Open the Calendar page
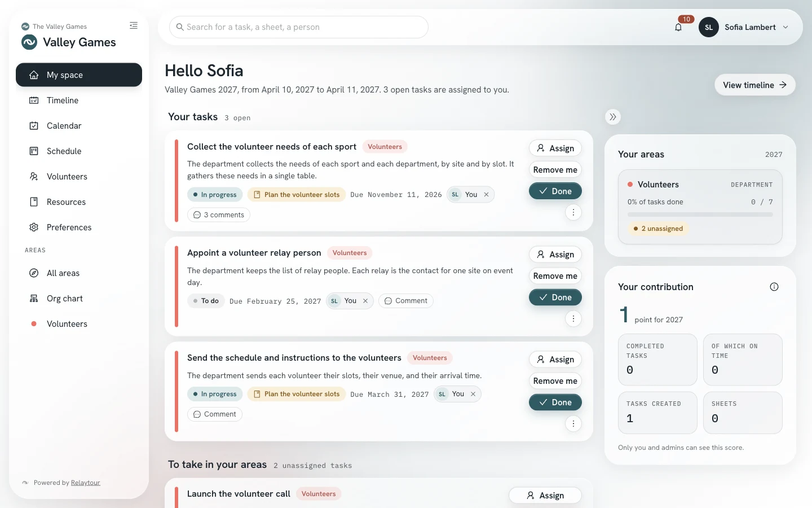 pyautogui.click(x=79, y=126)
